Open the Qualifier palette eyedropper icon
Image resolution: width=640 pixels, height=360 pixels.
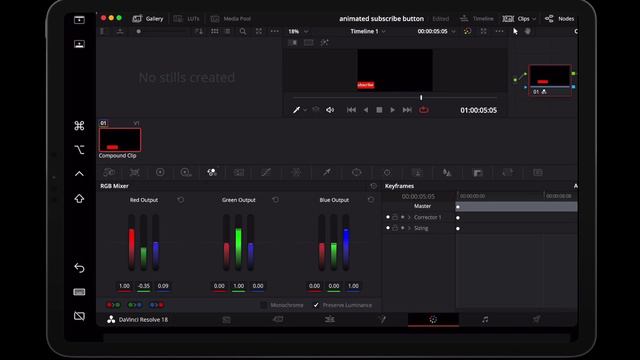tap(327, 172)
